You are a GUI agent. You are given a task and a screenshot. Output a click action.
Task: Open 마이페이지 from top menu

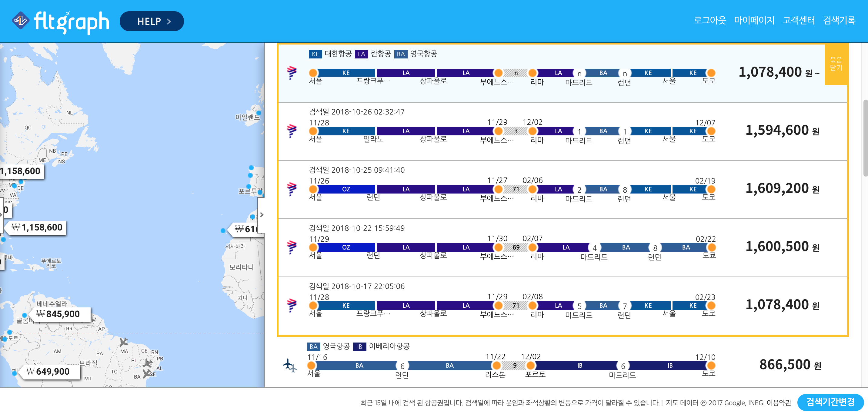click(754, 21)
